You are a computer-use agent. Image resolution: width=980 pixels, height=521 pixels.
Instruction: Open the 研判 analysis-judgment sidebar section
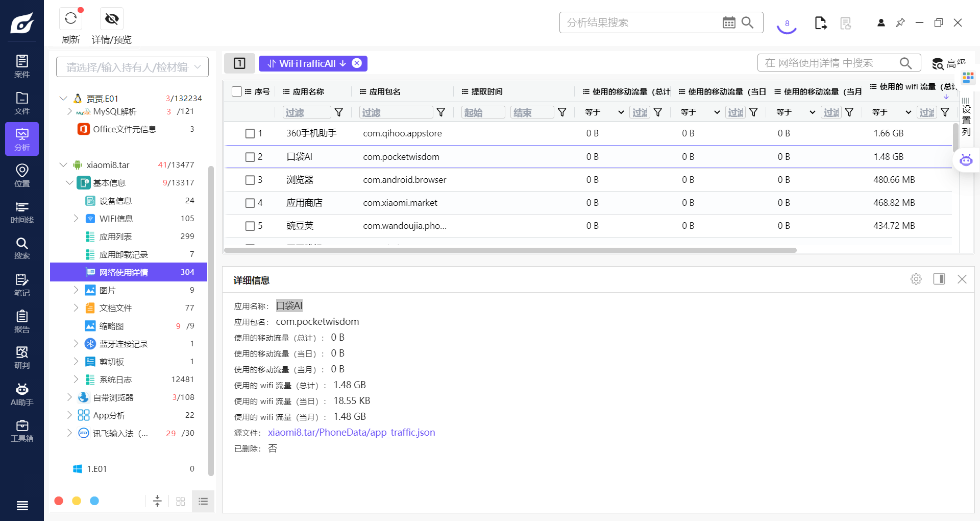click(22, 358)
